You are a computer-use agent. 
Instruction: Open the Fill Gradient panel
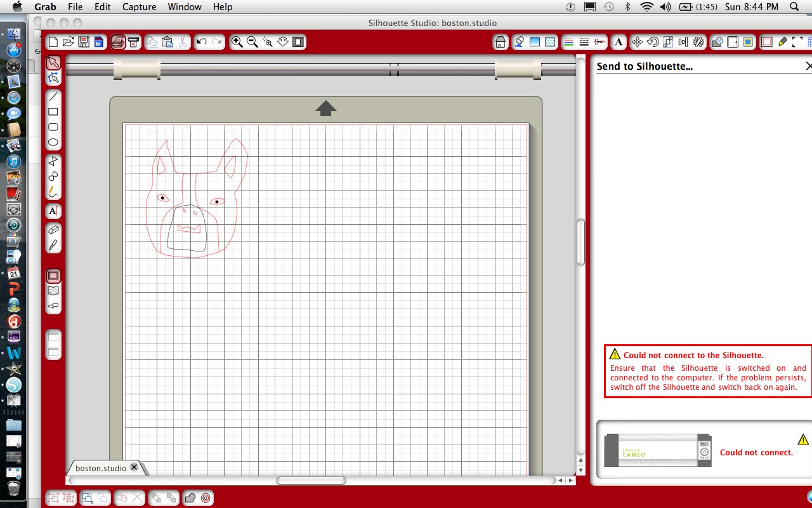535,43
